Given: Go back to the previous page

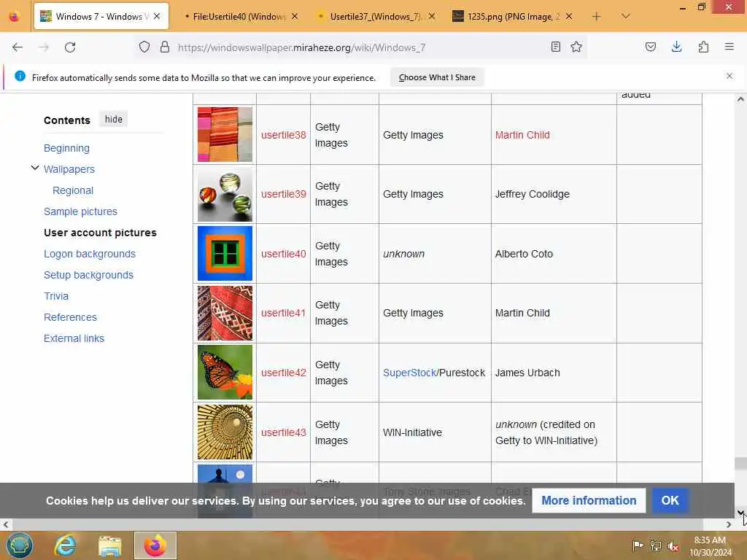Looking at the screenshot, I should (x=18, y=47).
